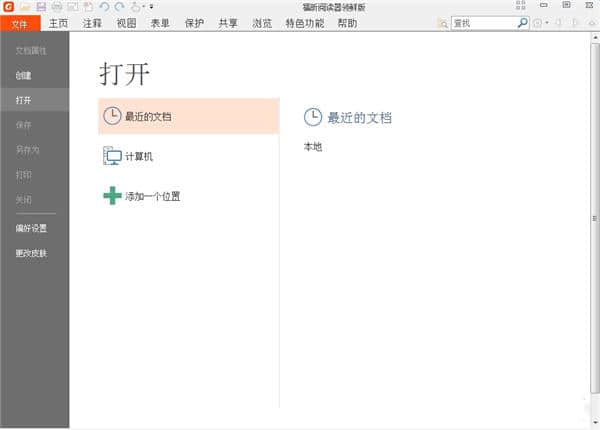600x430 pixels.
Task: Open the 注释 ribbon tab
Action: (92, 22)
